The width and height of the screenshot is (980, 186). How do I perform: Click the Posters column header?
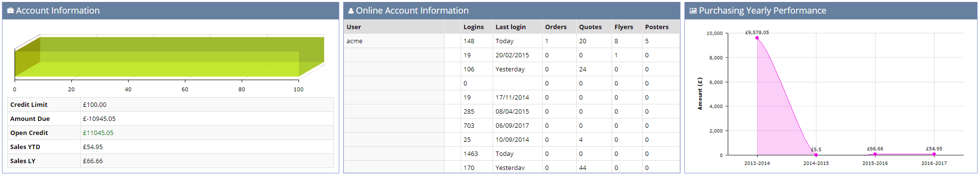click(x=657, y=27)
